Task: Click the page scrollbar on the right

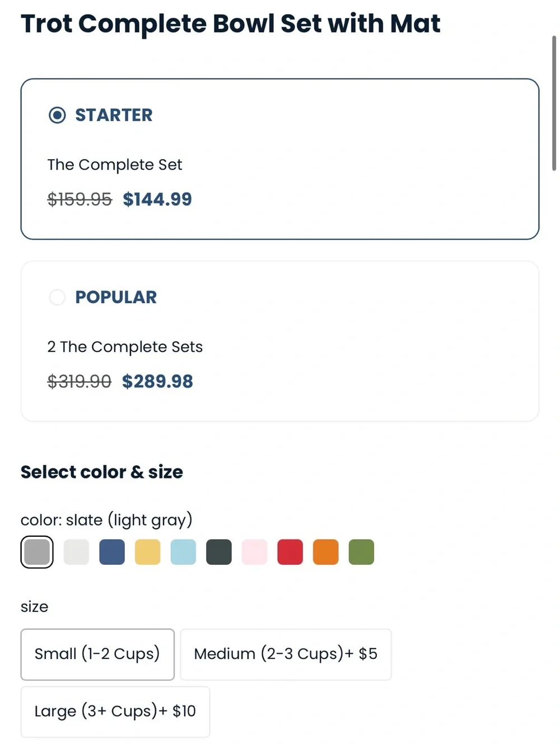Action: pyautogui.click(x=554, y=103)
